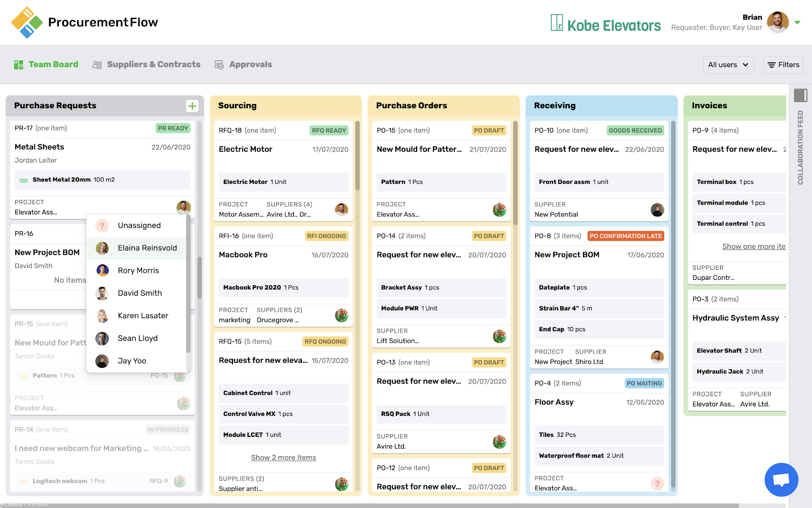The height and width of the screenshot is (508, 812).
Task: Open the Floor Assy receiving card
Action: pos(554,402)
